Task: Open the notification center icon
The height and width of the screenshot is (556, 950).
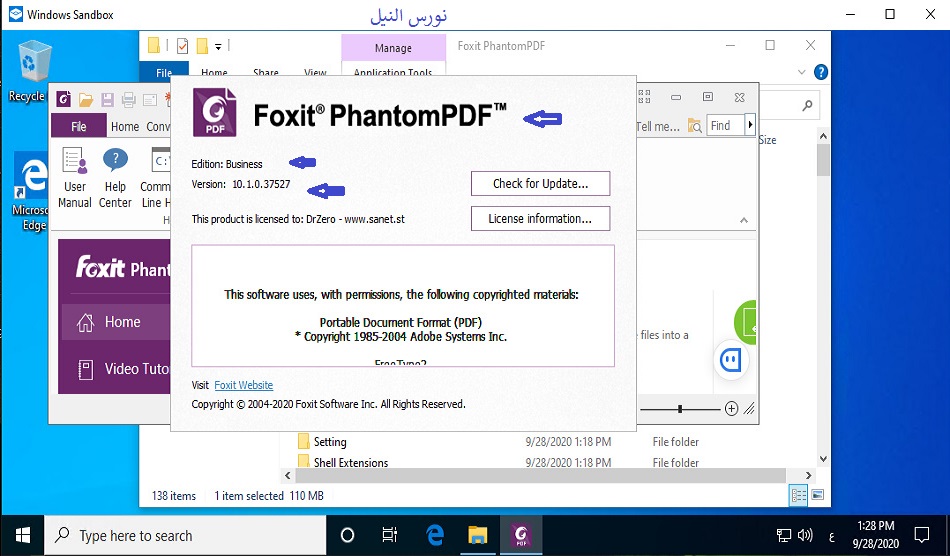Action: pyautogui.click(x=922, y=535)
